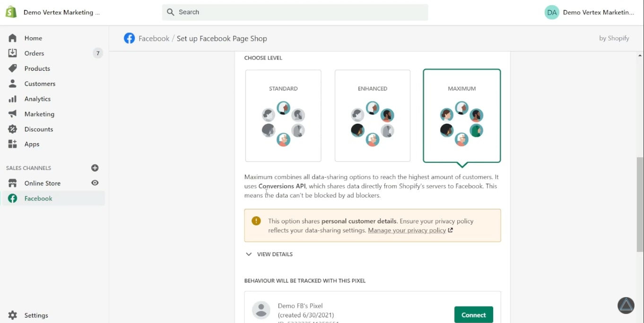Click the scrollbar up arrow
The image size is (644, 323).
(x=640, y=55)
